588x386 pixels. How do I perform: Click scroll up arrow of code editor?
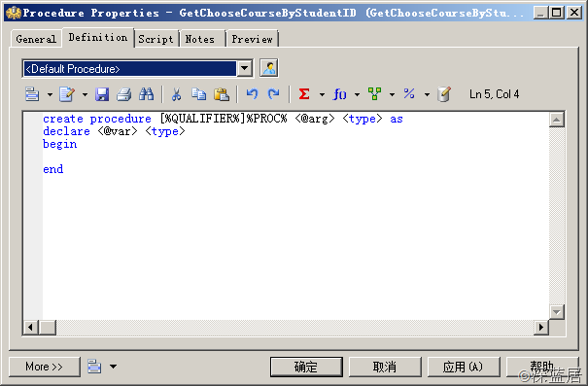[557, 120]
